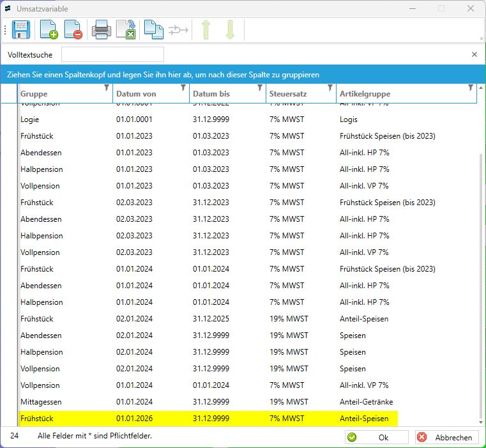Open the filter on the Artikelgruppe column

(x=471, y=88)
